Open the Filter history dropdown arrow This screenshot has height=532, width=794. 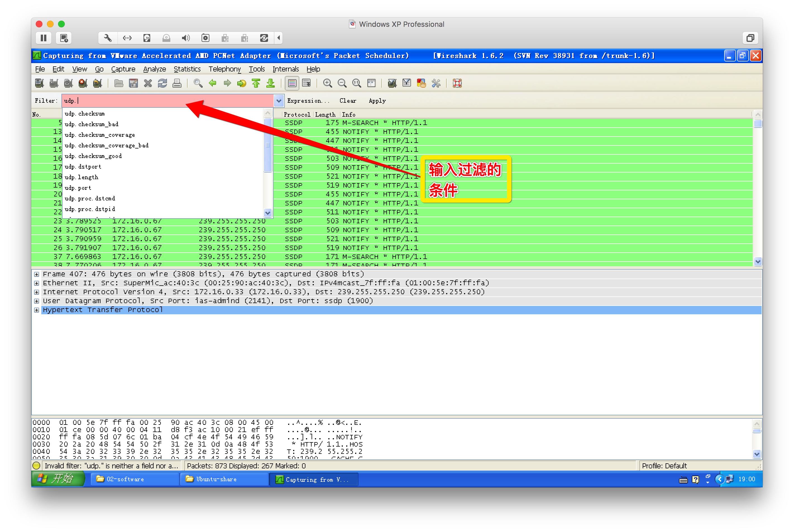[x=279, y=101]
